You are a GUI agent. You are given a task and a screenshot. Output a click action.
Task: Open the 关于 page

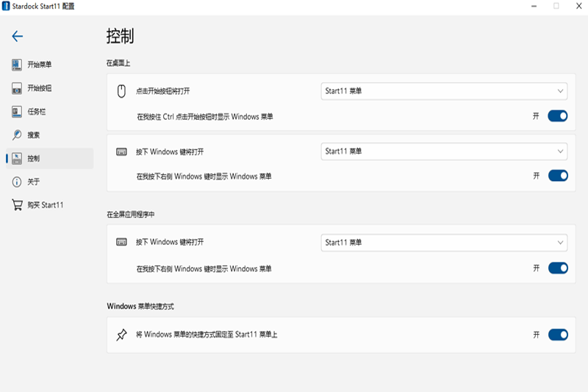point(50,182)
